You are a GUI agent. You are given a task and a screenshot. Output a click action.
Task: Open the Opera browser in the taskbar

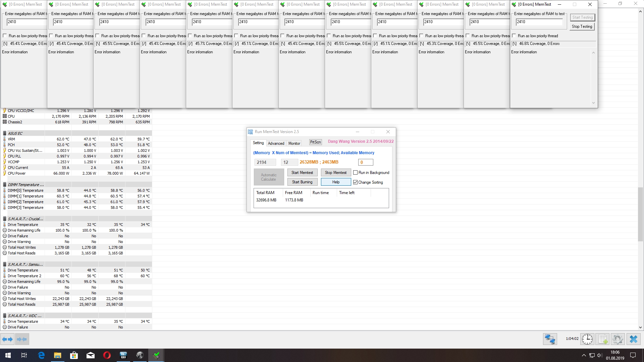[x=107, y=355]
